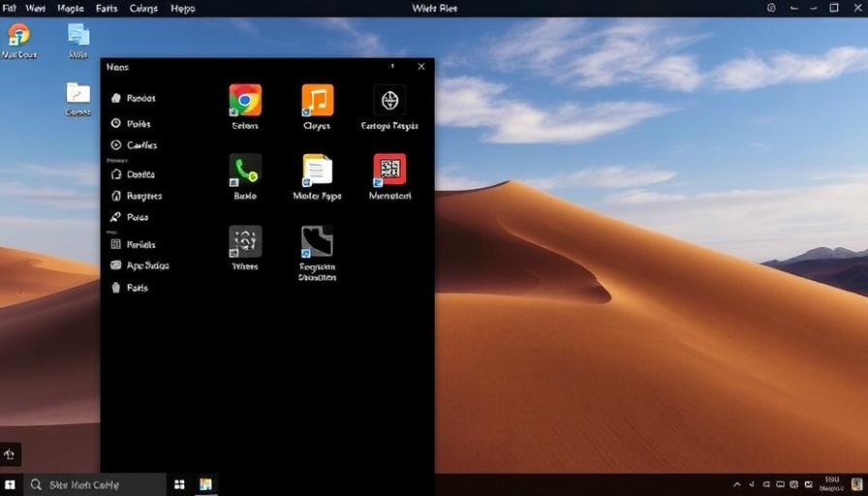Screen dimensions: 868x496
Task: Open the fifth menu in the top bar
Action: [143, 9]
